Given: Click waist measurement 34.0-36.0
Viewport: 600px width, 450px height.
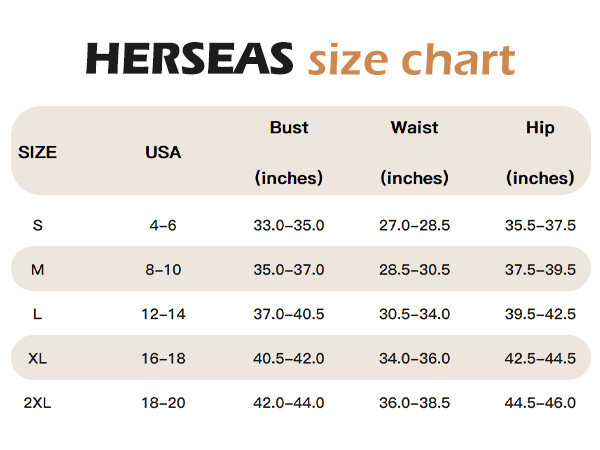Looking at the screenshot, I should click(414, 358).
